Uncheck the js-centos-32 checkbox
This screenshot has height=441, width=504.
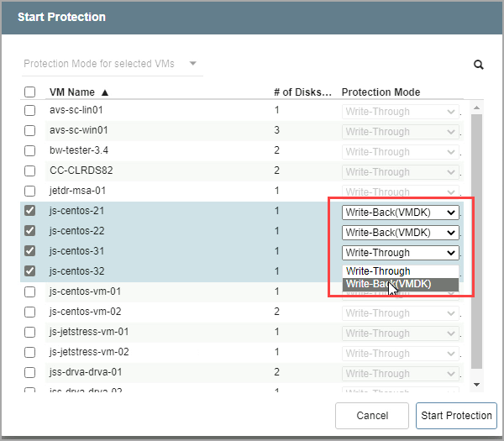(30, 271)
